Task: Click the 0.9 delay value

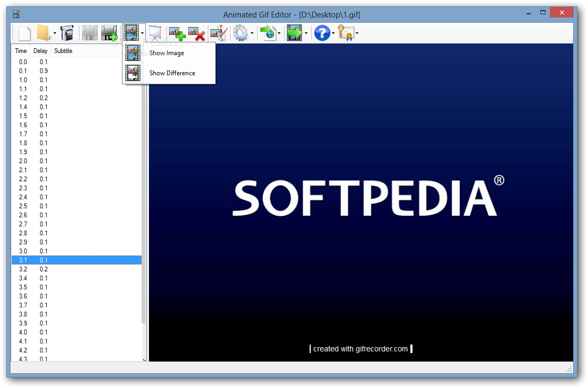Action: tap(43, 71)
